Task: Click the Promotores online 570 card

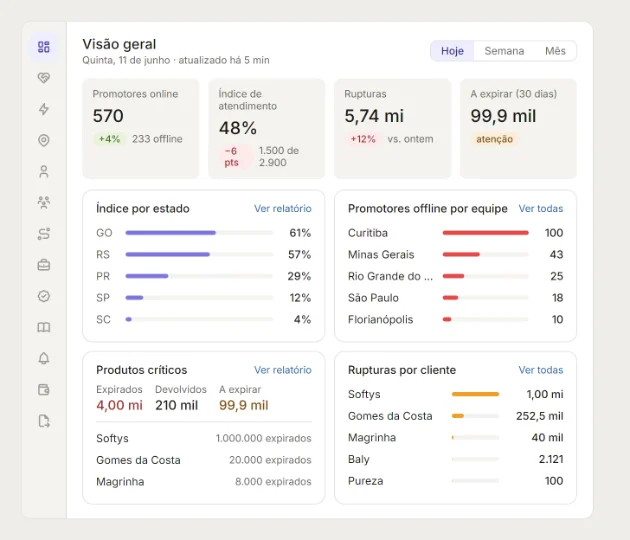Action: [x=141, y=129]
